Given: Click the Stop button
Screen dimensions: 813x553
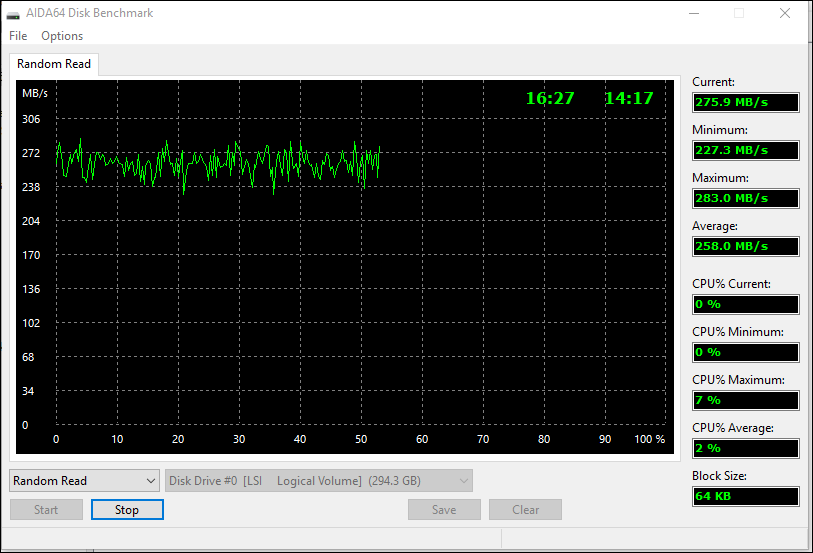Looking at the screenshot, I should click(x=127, y=509).
